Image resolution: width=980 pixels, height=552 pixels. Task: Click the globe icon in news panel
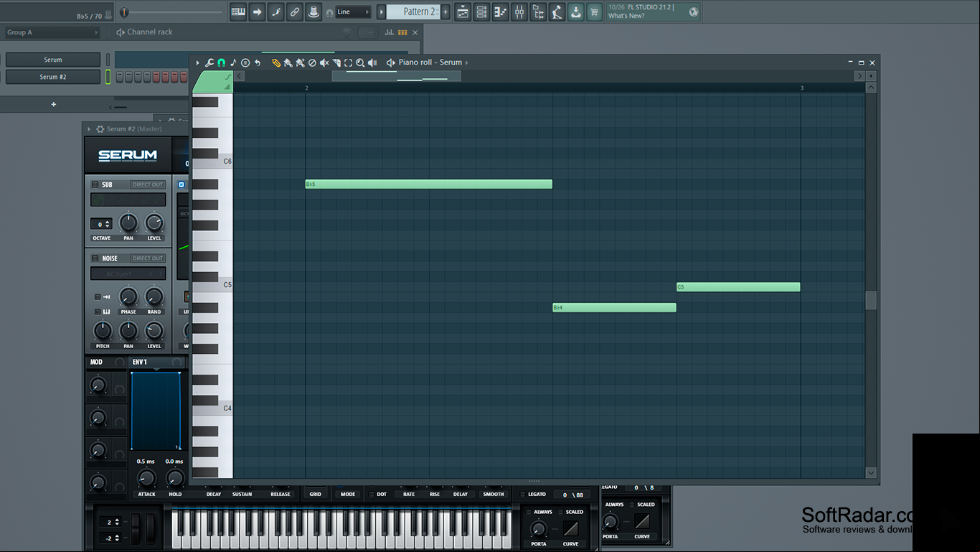[693, 11]
